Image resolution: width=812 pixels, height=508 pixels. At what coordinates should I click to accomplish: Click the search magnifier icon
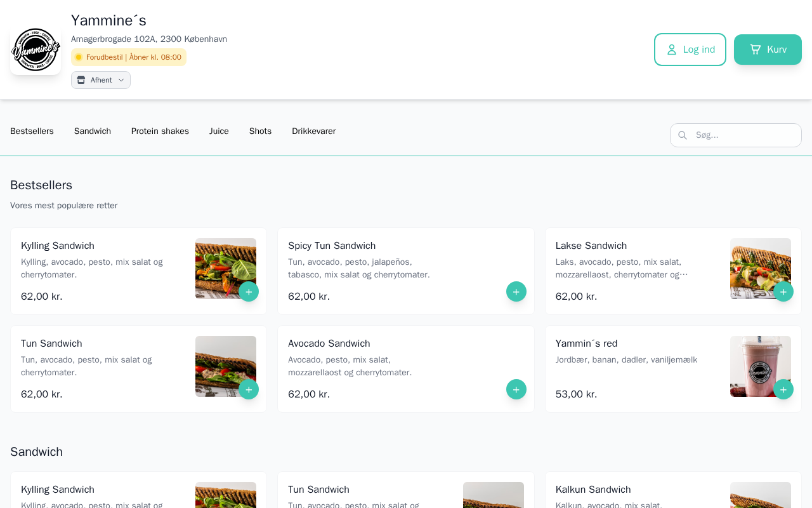point(683,135)
